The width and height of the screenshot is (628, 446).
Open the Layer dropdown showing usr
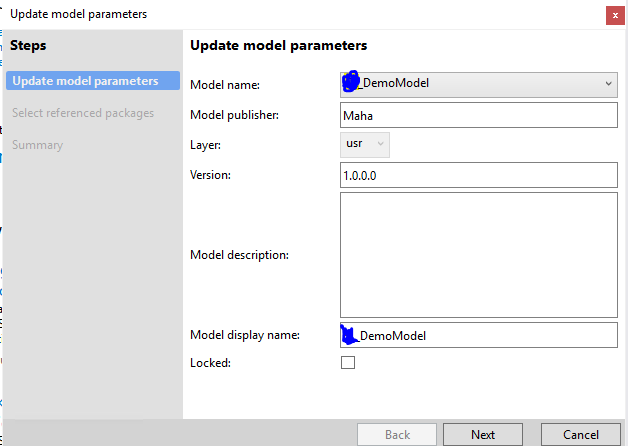pyautogui.click(x=365, y=145)
